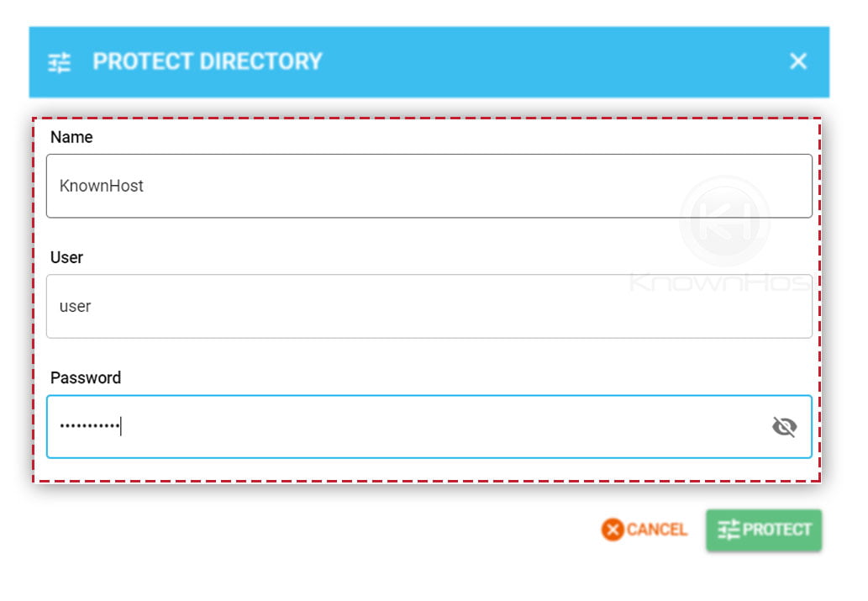This screenshot has width=868, height=601.
Task: Close the Protect Directory dialog
Action: click(797, 61)
